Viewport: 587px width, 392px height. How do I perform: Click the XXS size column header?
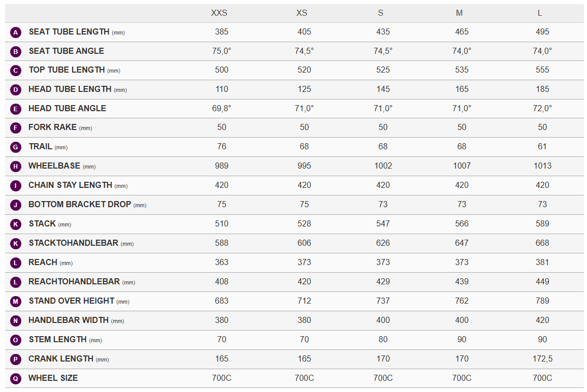point(219,13)
